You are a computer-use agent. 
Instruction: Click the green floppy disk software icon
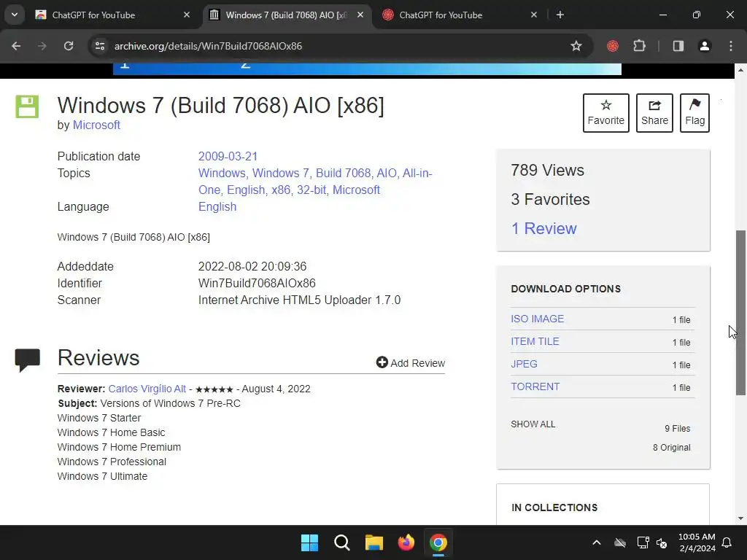(27, 106)
